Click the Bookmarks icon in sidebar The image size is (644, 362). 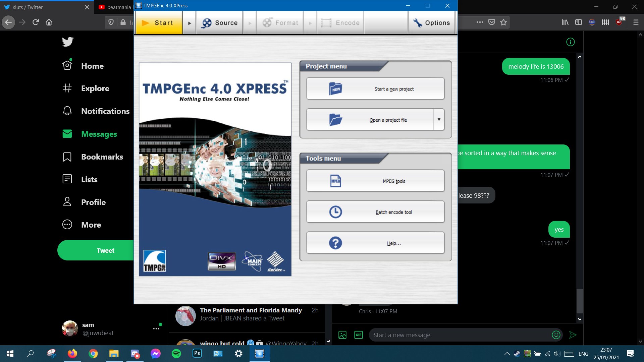[67, 157]
